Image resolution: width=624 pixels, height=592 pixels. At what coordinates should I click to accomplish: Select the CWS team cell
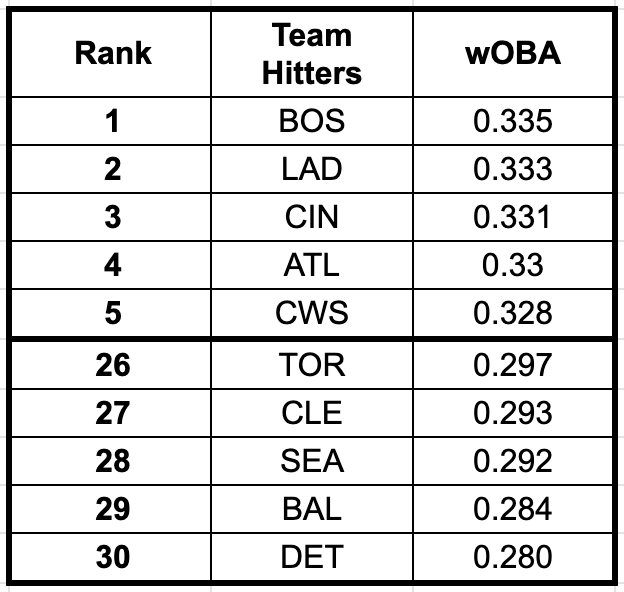[x=312, y=313]
